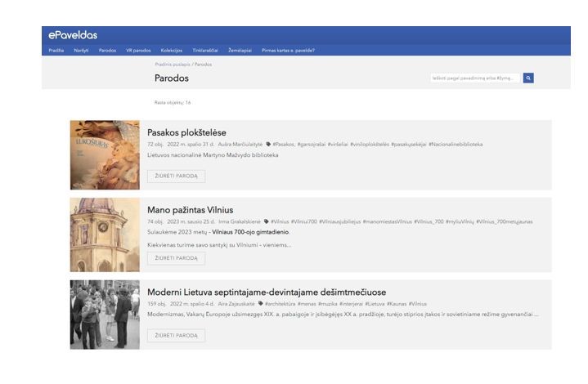Click the Parodos page heading
The width and height of the screenshot is (588, 384).
(172, 78)
